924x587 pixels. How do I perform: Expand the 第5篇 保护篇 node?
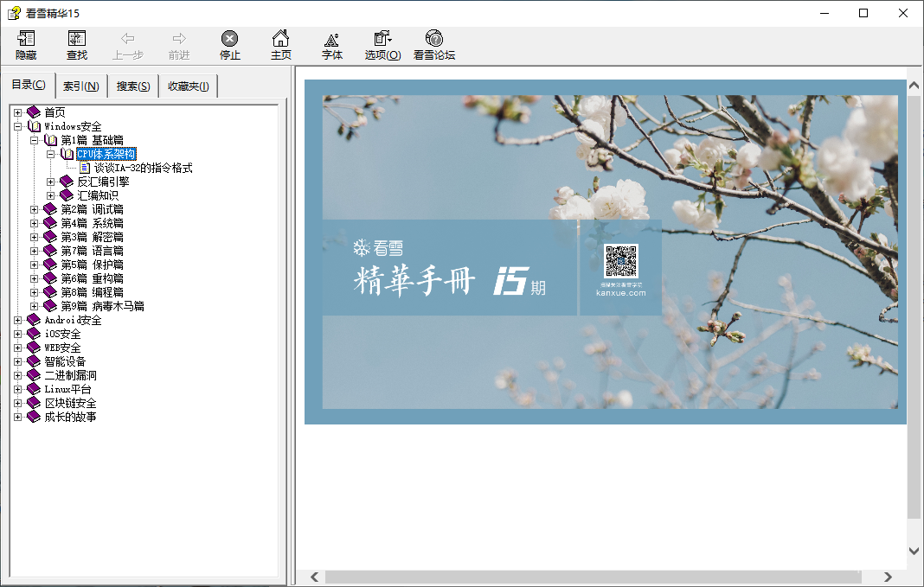coord(35,265)
